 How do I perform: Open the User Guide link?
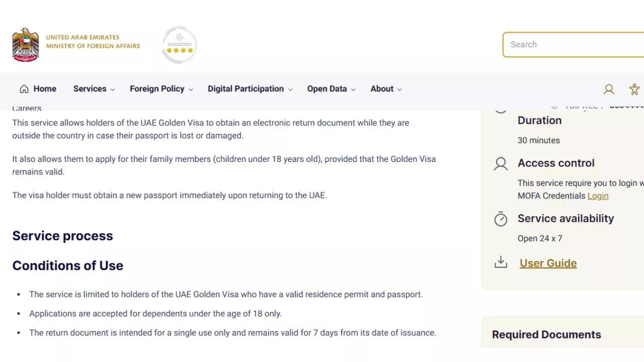(548, 263)
